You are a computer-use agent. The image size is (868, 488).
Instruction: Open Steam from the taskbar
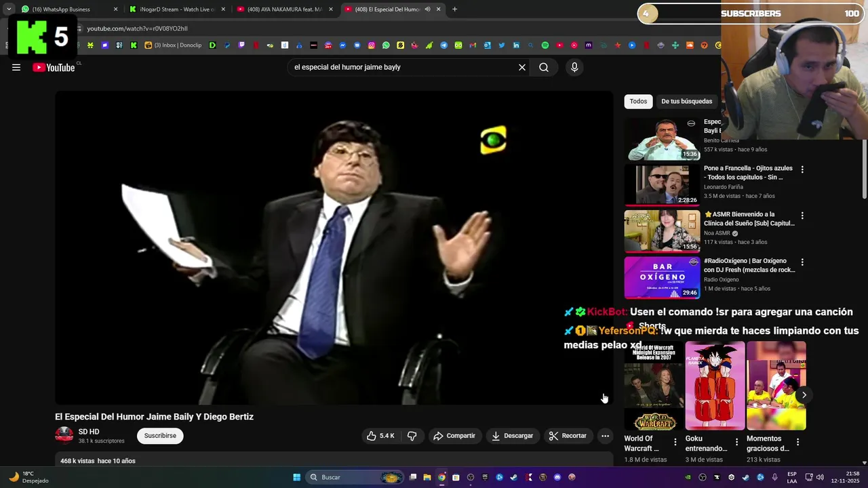pyautogui.click(x=513, y=477)
